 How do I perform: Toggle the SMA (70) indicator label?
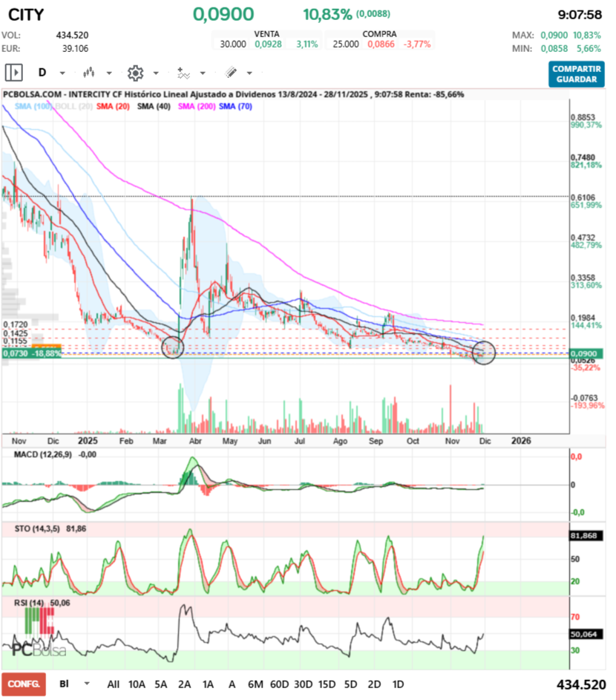[235, 106]
